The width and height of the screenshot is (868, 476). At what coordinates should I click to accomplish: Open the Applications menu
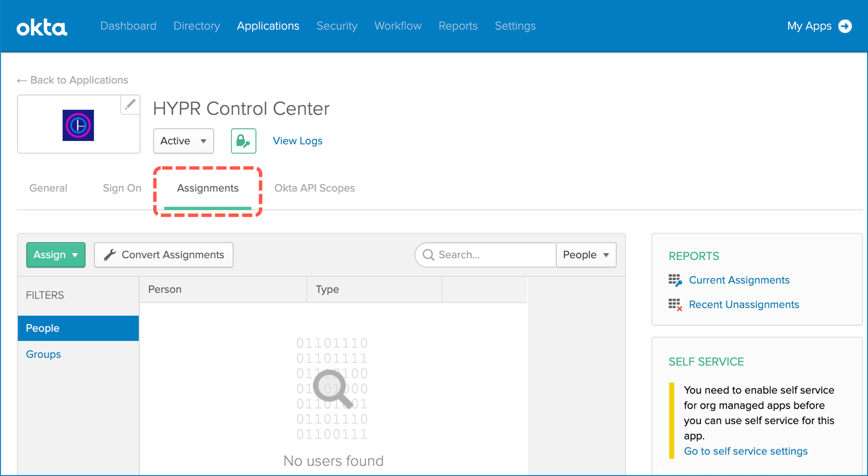268,26
